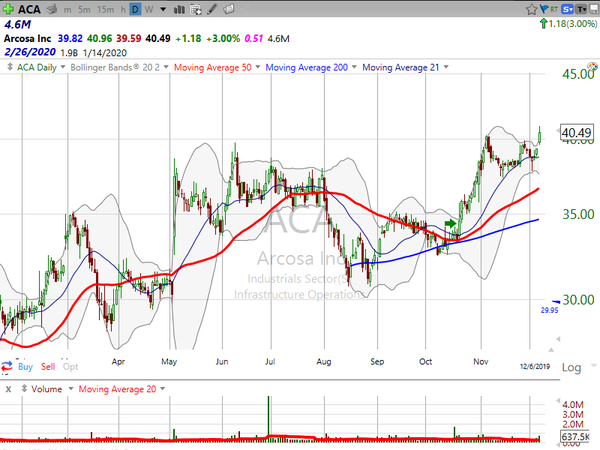Click the Moving Average 200 label
Image resolution: width=600 pixels, height=450 pixels.
(307, 67)
